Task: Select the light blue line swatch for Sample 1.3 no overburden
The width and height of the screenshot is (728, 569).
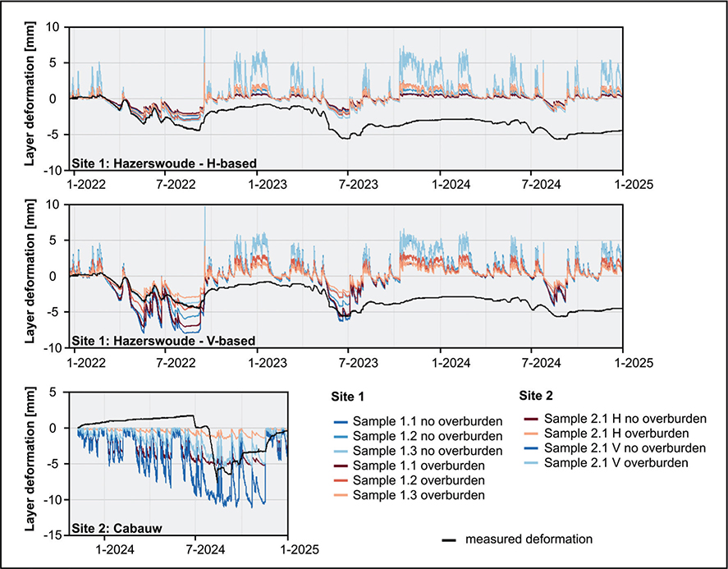Action: (341, 452)
